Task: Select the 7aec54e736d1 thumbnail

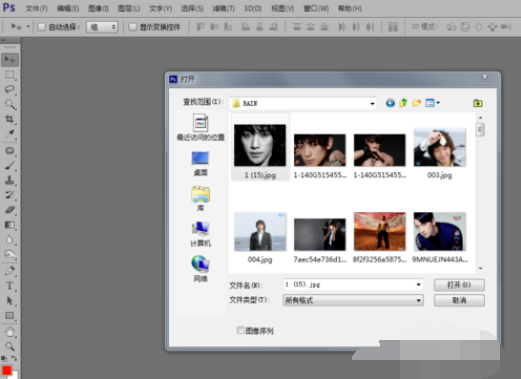Action: [x=320, y=234]
